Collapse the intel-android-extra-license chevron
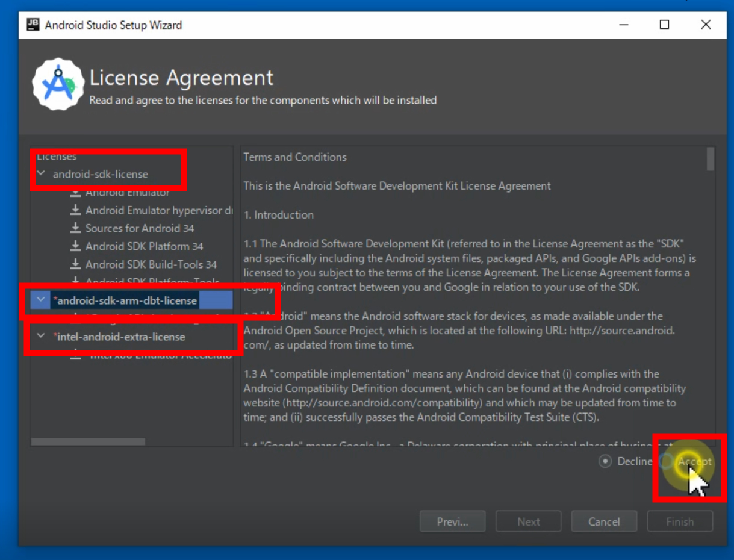This screenshot has width=734, height=560. pos(41,336)
